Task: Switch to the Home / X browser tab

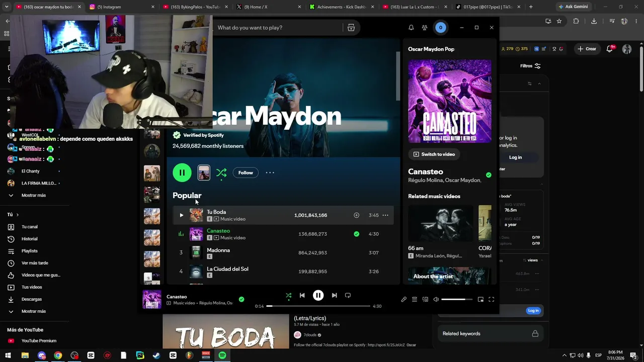Action: 270,7
